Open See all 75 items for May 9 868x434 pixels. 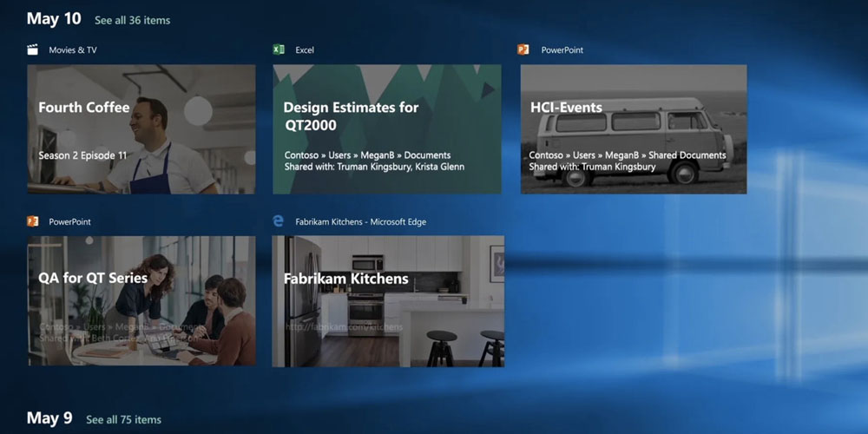click(124, 419)
